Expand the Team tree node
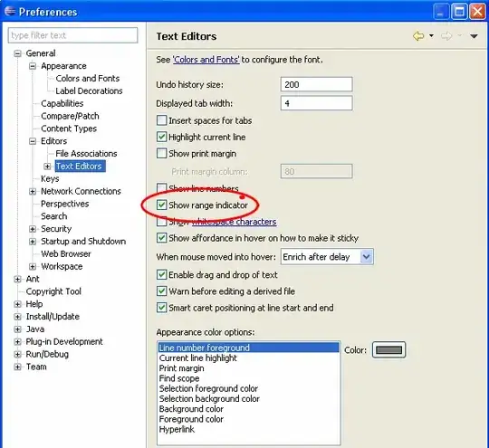Screen dimensions: 489x448 pos(18,367)
